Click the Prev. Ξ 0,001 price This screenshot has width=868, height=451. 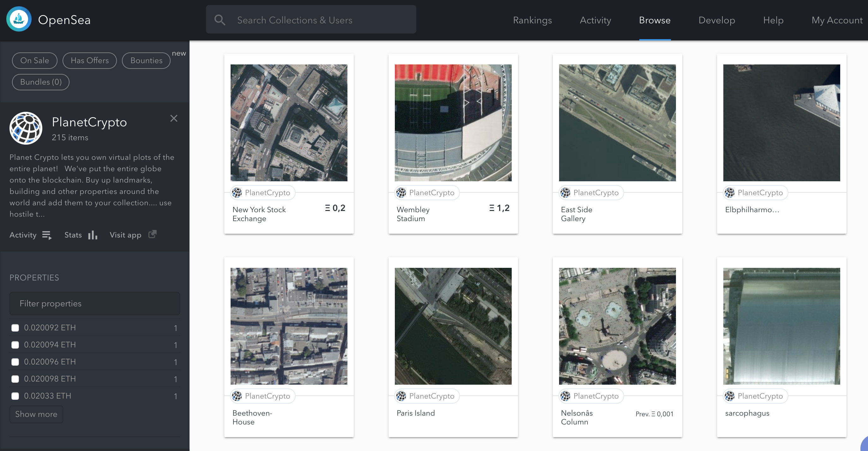[654, 414]
